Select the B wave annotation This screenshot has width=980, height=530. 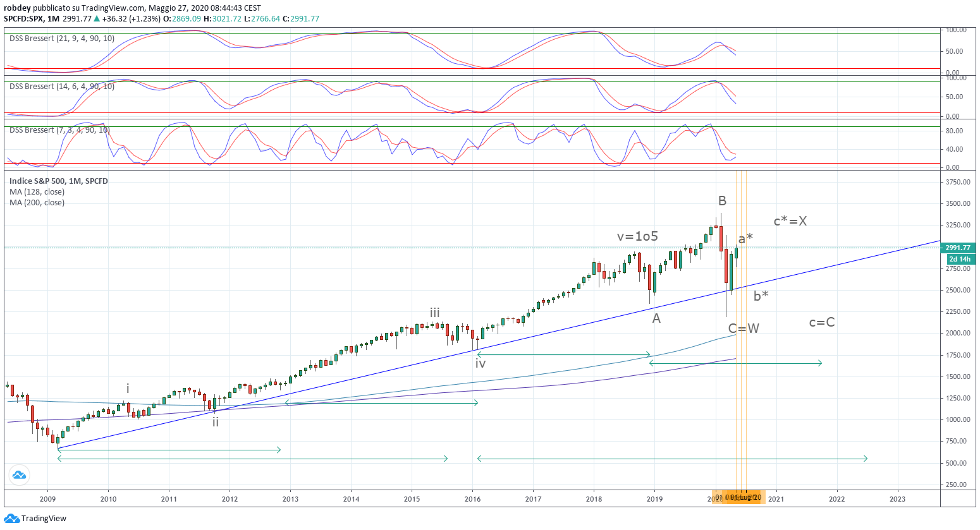[x=722, y=201]
